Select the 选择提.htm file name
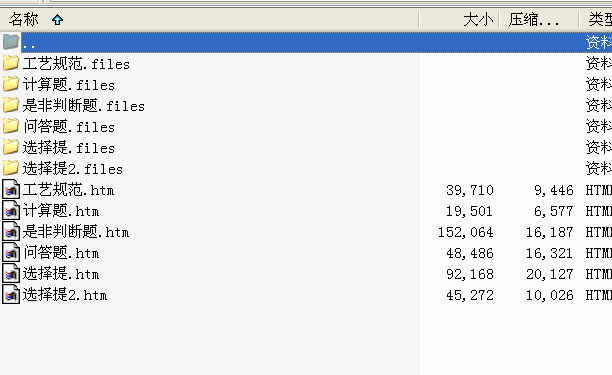 [61, 274]
